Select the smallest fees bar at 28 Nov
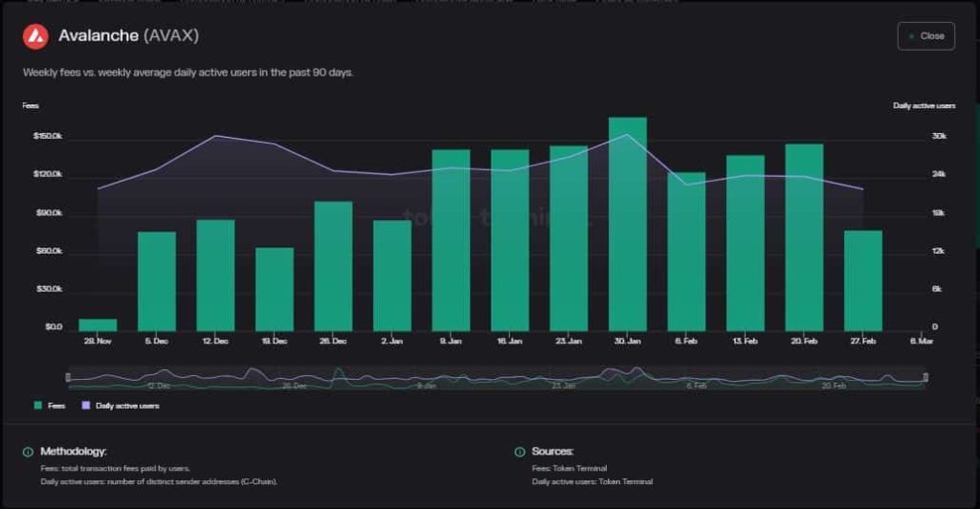This screenshot has width=980, height=509. click(98, 325)
